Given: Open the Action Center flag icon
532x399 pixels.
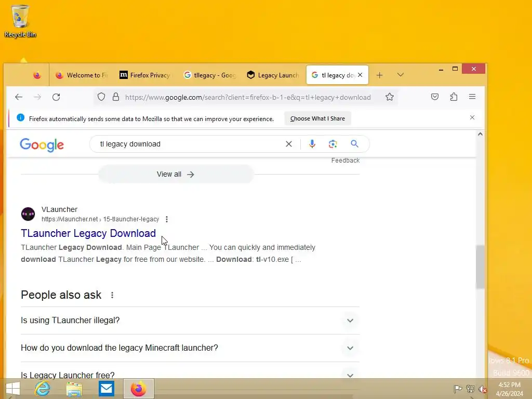Looking at the screenshot, I should coord(458,389).
